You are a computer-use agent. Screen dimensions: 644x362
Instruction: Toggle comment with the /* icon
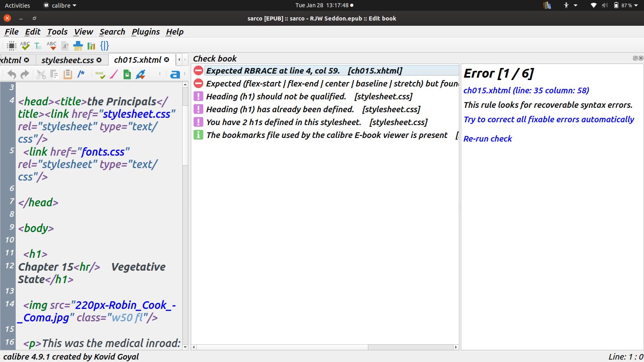click(81, 74)
